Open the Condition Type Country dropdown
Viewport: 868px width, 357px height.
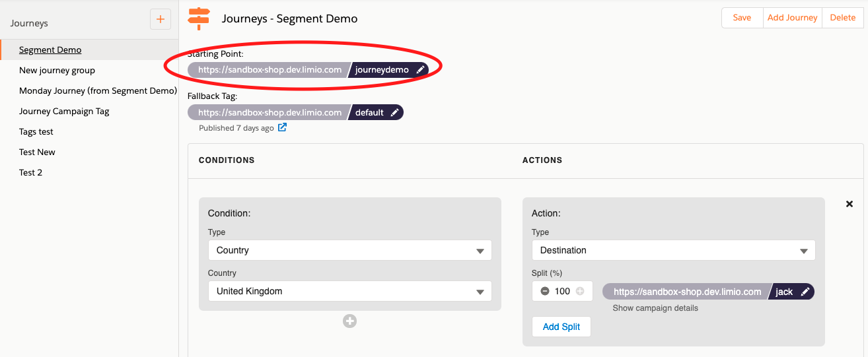350,250
